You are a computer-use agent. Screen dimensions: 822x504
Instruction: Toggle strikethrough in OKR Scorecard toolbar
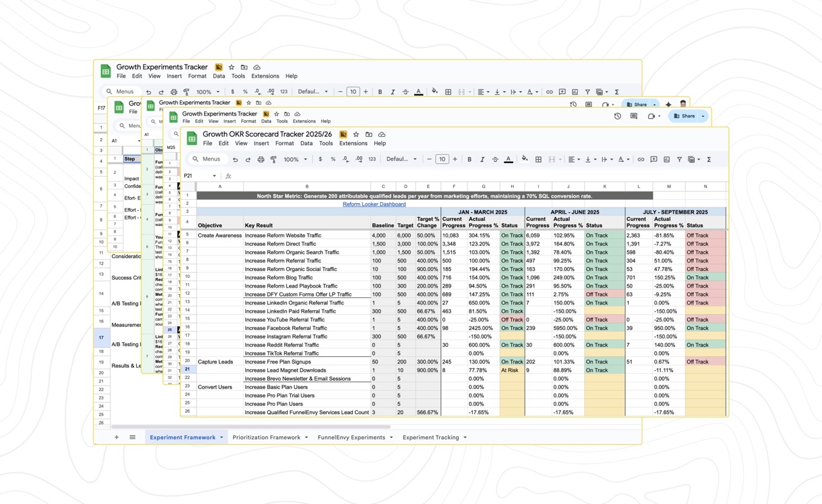coord(495,159)
